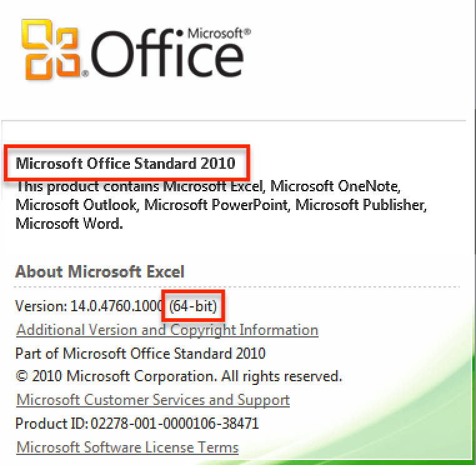This screenshot has width=476, height=465.
Task: Open Microsoft Customer Services and Support link
Action: [x=153, y=400]
